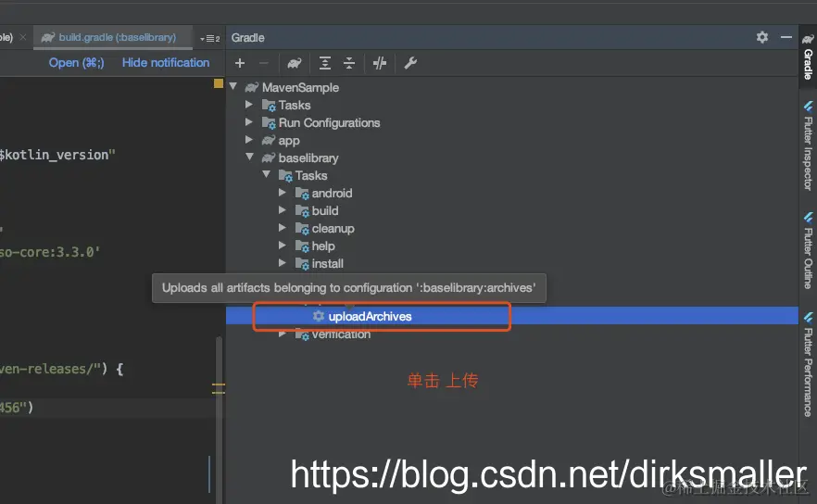Click Hide notification link
This screenshot has width=817, height=504.
(166, 63)
